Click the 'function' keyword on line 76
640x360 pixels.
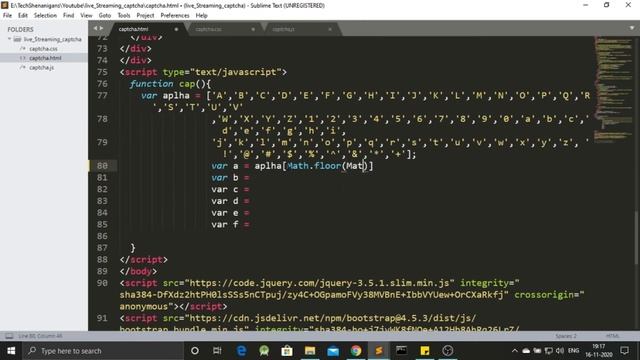(151, 84)
